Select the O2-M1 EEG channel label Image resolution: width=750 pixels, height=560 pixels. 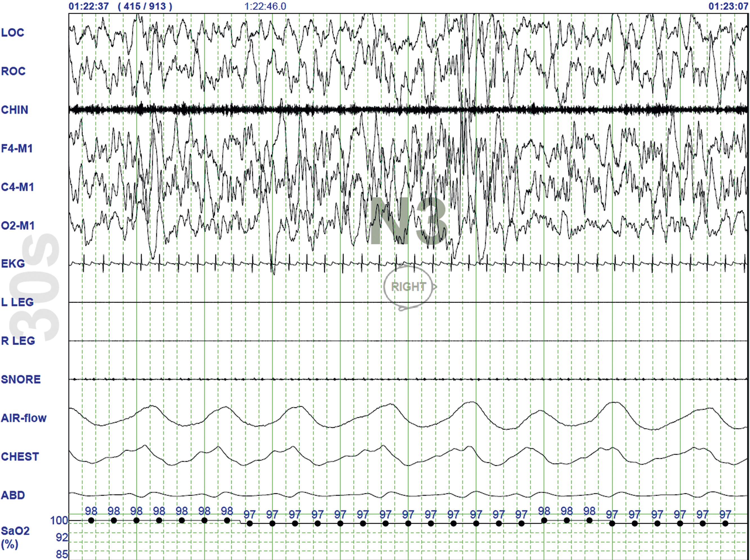[x=18, y=226]
